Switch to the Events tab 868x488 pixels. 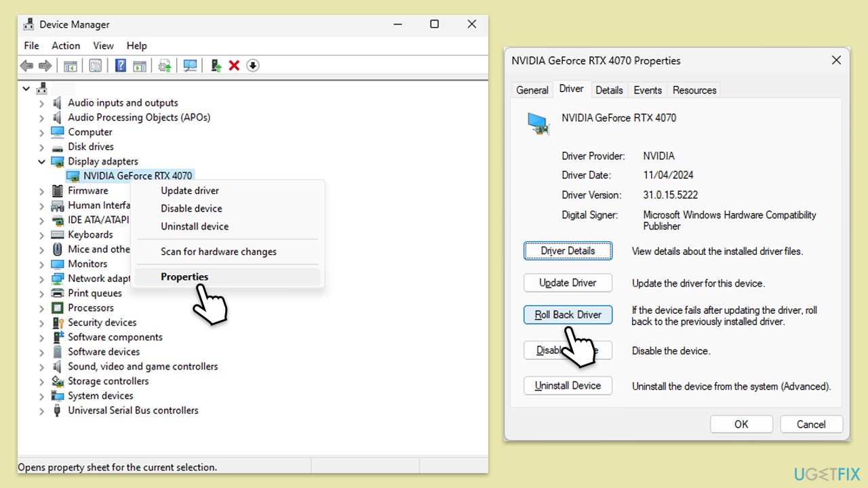coord(648,90)
